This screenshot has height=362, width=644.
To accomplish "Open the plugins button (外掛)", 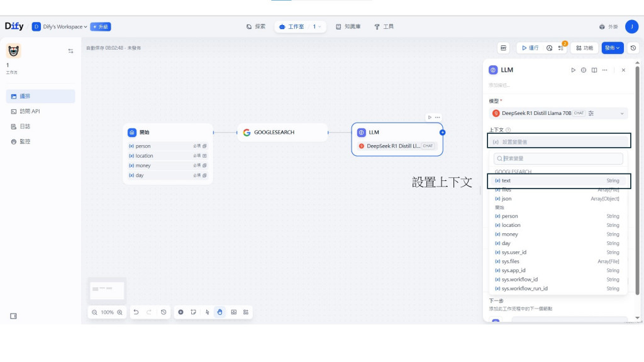I will click(609, 26).
